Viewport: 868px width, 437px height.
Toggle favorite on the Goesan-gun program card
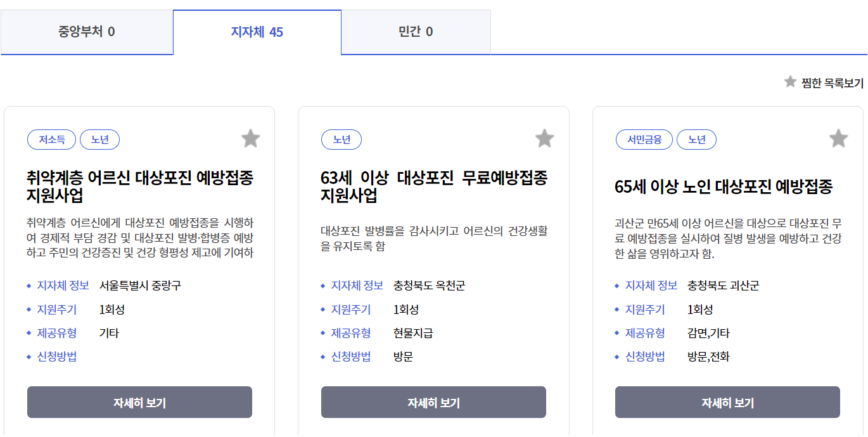tap(839, 138)
